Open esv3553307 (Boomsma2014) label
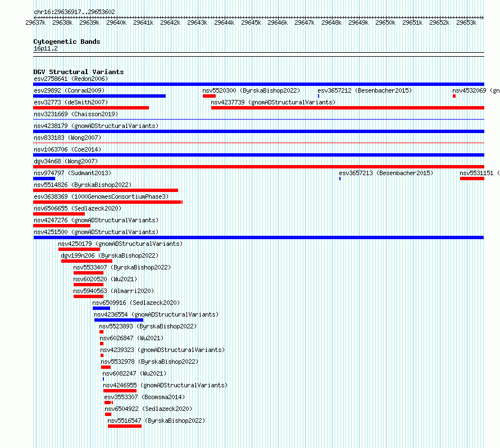Image resolution: width=500 pixels, height=448 pixels. pos(144,397)
